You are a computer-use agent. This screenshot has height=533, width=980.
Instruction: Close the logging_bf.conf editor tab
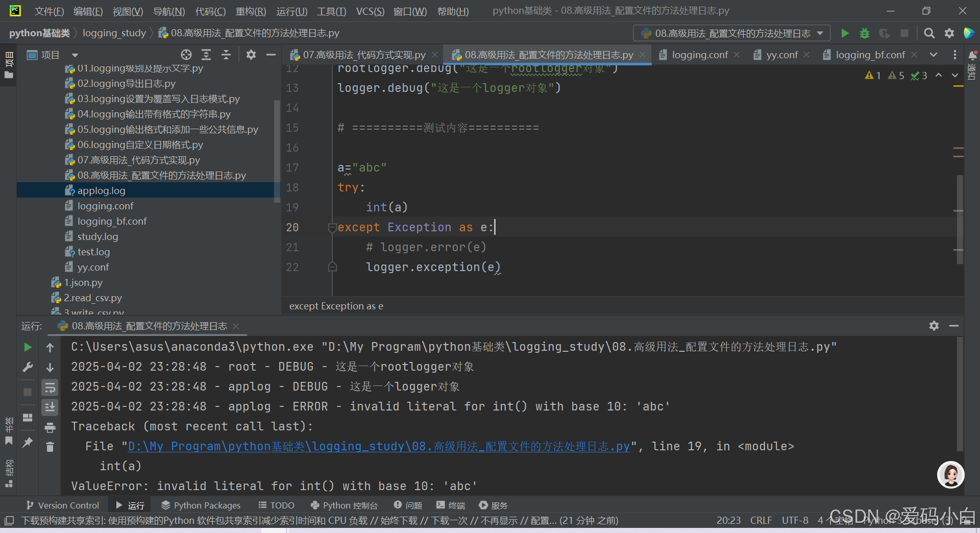tap(914, 55)
